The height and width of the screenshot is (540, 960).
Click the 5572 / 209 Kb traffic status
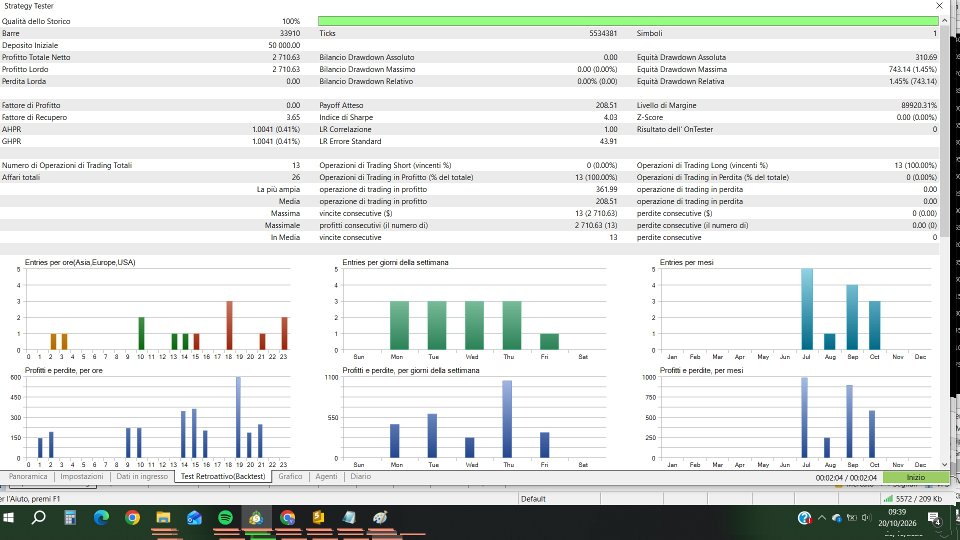tap(919, 498)
